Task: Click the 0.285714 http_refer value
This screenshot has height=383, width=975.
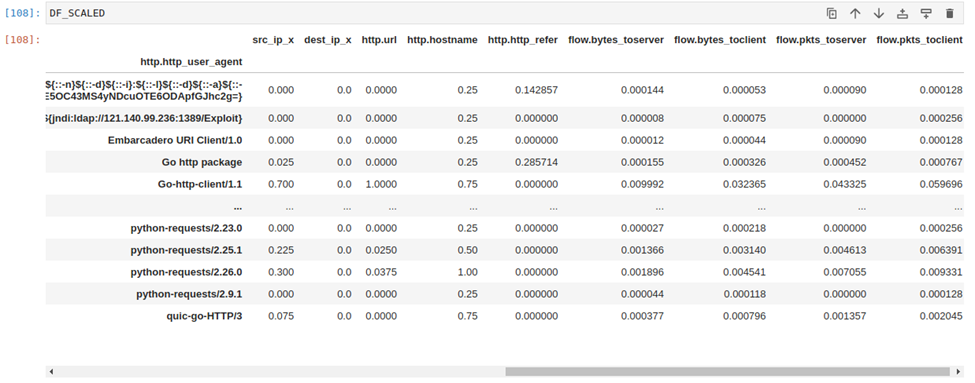Action: click(x=537, y=162)
